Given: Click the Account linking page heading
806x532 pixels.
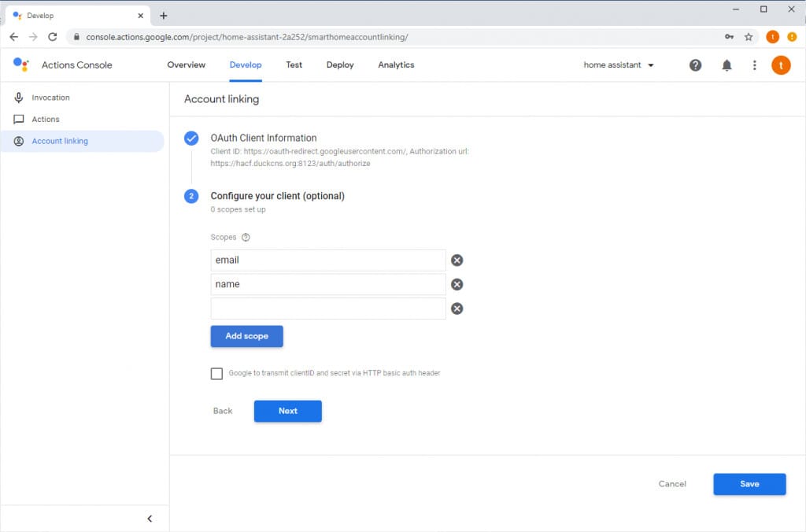Looking at the screenshot, I should 221,99.
